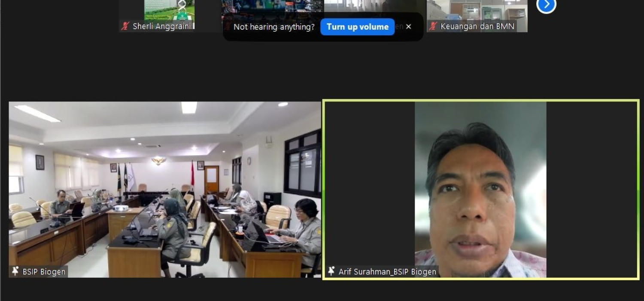Viewport: 644px width, 301px height.
Task: Click the Not hearing anything? message text
Action: coord(274,27)
